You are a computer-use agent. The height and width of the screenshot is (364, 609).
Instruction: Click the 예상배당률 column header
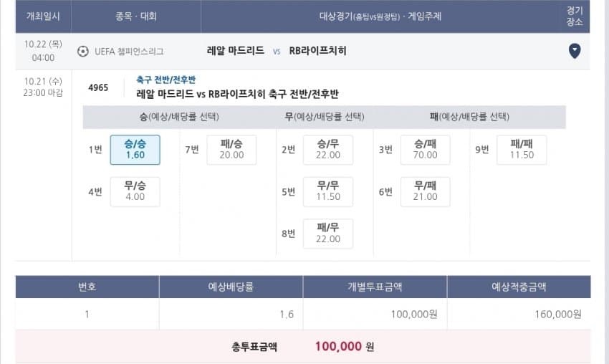tap(231, 287)
